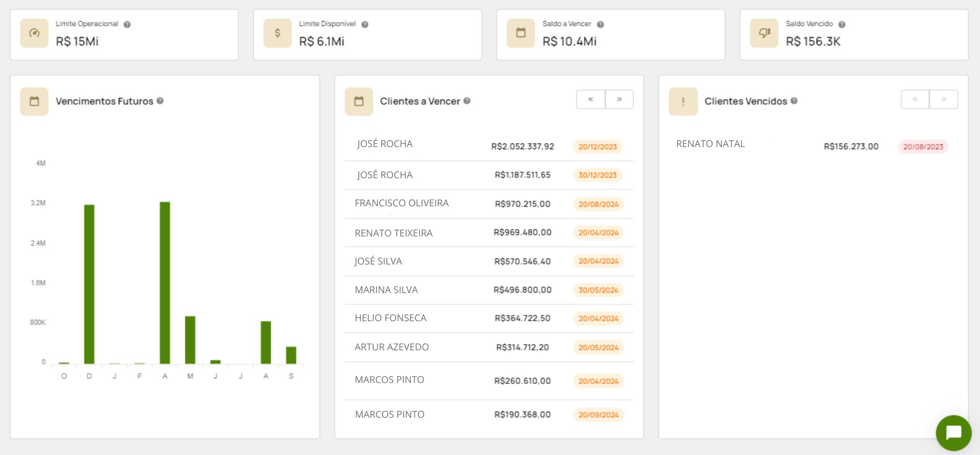Click the Saldo Vencido thumbs-down icon
This screenshot has height=455, width=980.
[764, 33]
